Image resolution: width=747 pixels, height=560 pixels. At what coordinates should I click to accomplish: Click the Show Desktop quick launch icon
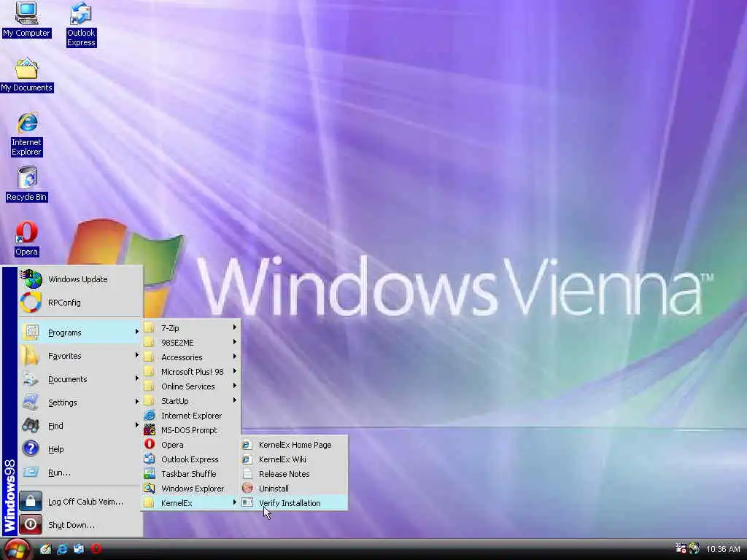[x=45, y=549]
